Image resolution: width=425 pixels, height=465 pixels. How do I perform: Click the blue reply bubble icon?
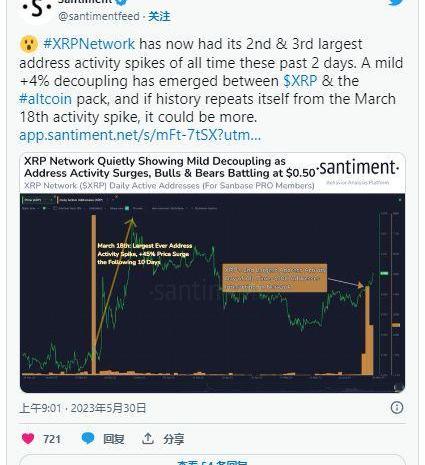coord(88,438)
